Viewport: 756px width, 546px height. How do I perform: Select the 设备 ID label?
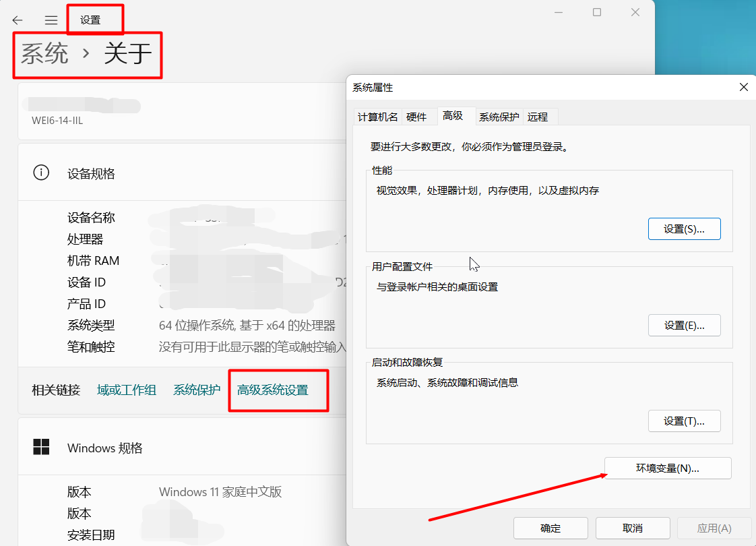pyautogui.click(x=86, y=282)
